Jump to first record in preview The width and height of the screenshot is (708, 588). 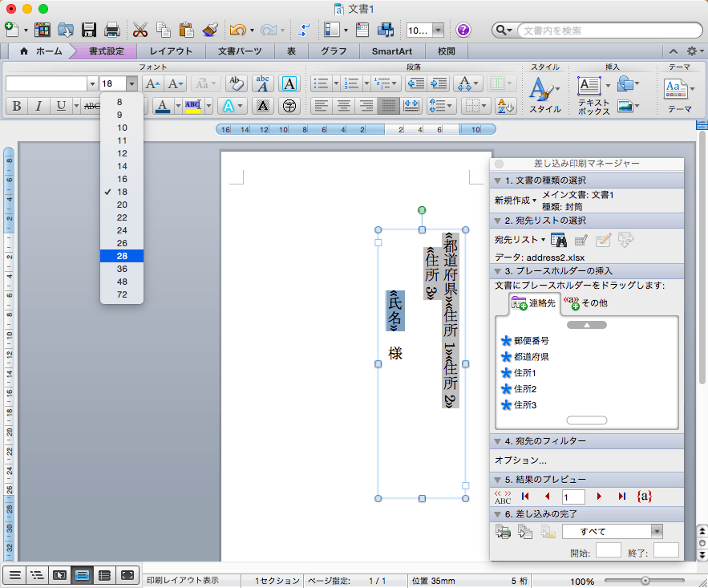[525, 497]
